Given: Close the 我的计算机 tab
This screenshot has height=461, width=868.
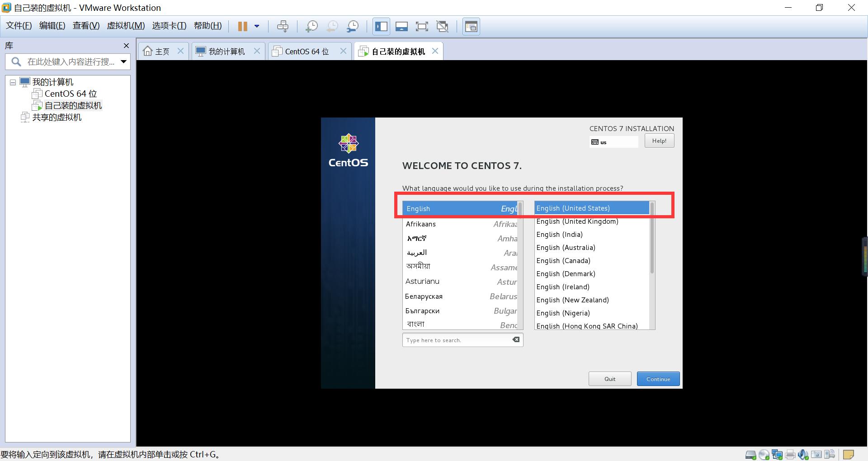Looking at the screenshot, I should [257, 51].
